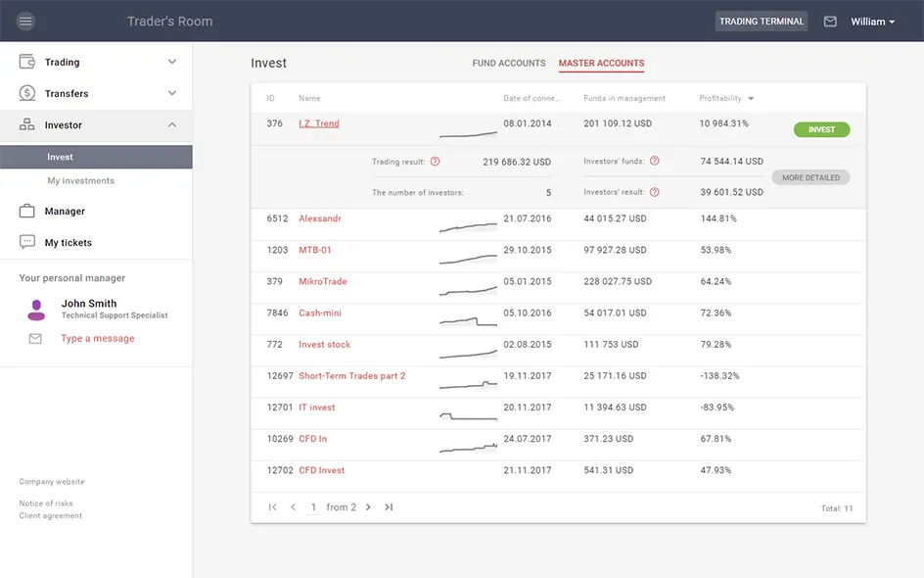
Task: Click the hamburger menu icon top left
Action: (26, 21)
